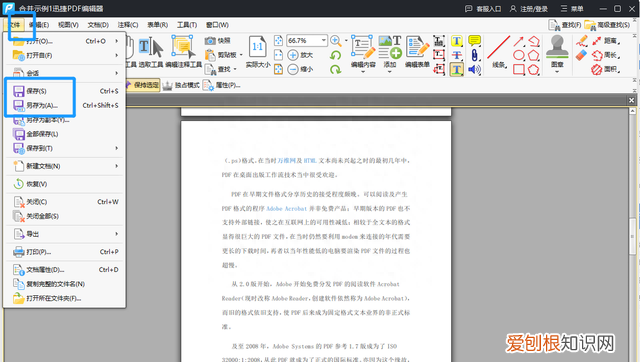Viewport: 640px width, 362px height.
Task: Zoom in with the 放大 plus icon
Action: 300,55
